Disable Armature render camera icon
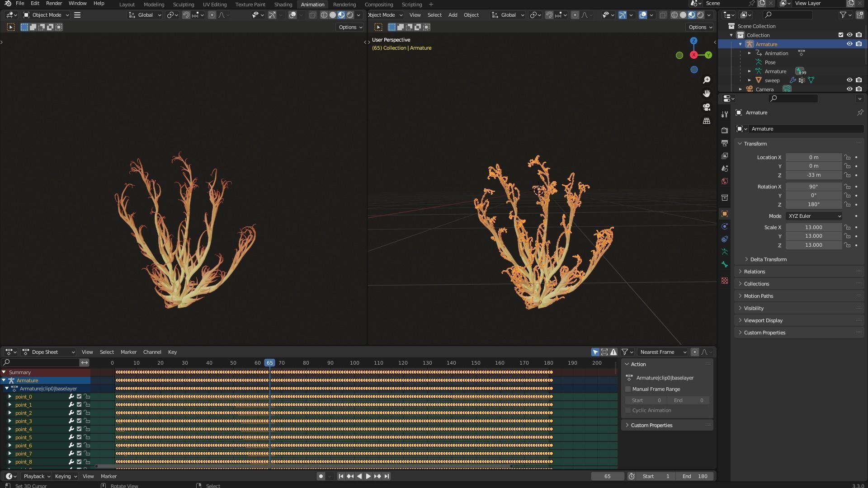Image resolution: width=868 pixels, height=488 pixels. pyautogui.click(x=859, y=44)
